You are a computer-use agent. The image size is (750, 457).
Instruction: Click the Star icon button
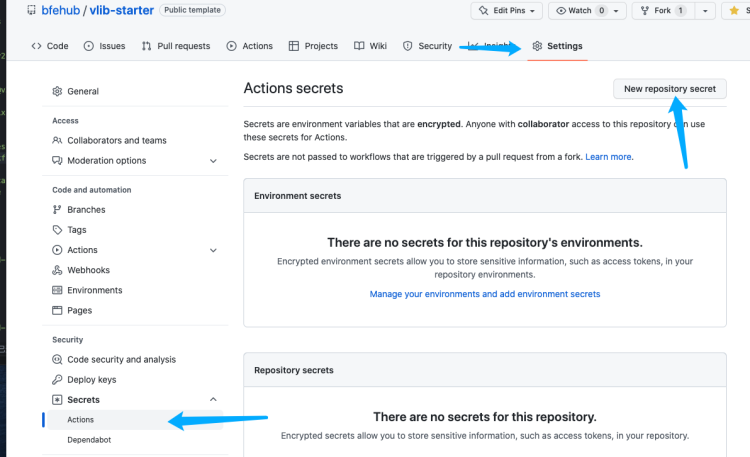click(734, 11)
